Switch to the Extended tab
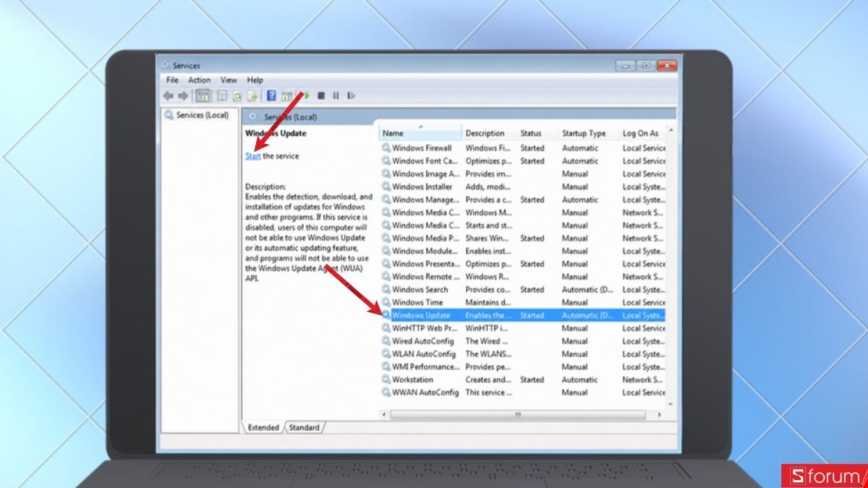Viewport: 868px width, 488px height. pos(263,427)
